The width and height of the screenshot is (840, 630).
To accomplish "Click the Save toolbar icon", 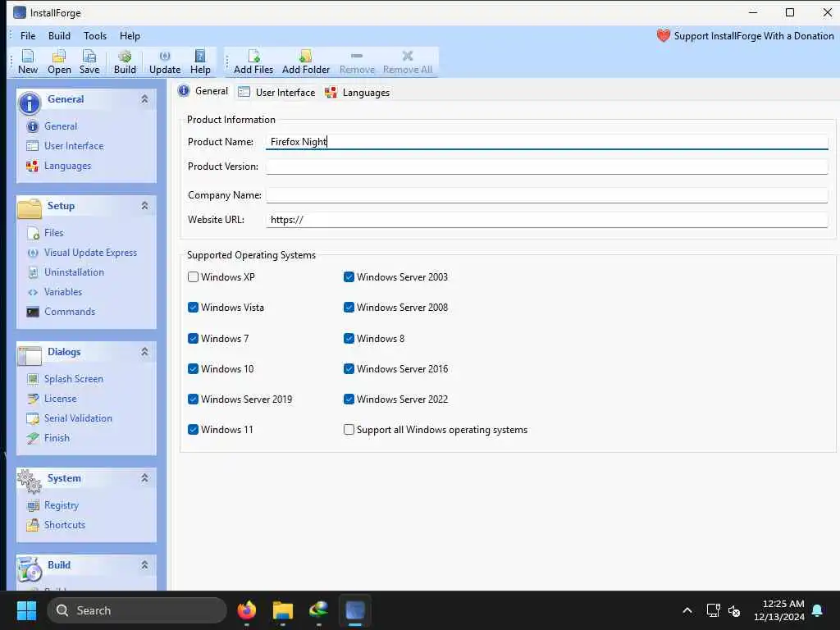I will pyautogui.click(x=89, y=62).
